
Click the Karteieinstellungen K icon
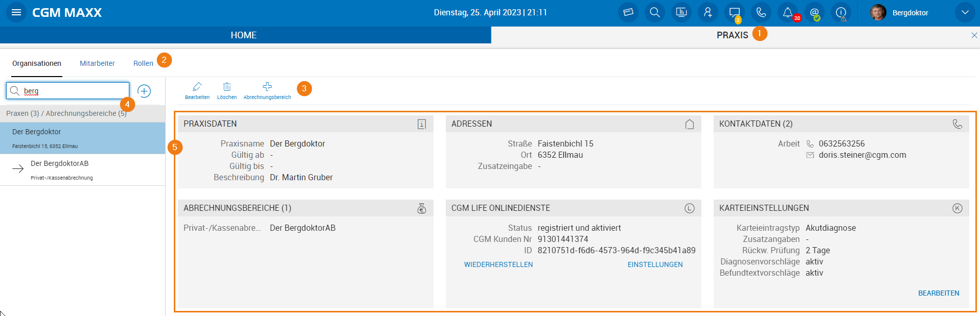958,208
